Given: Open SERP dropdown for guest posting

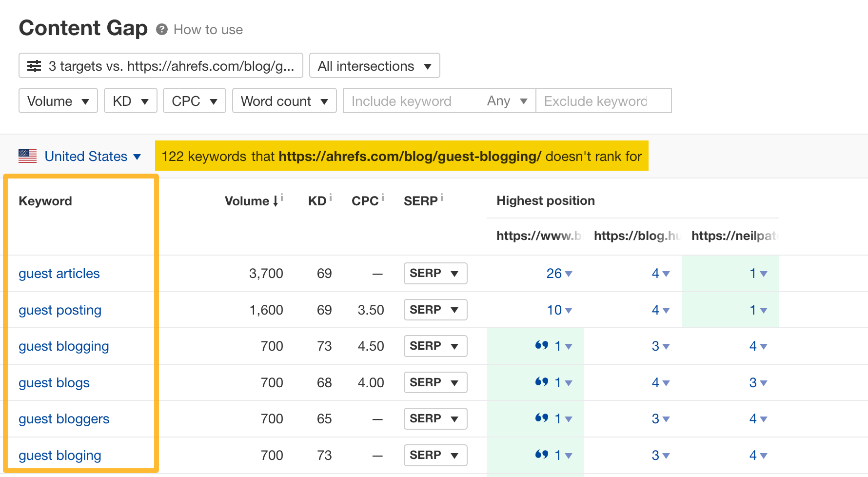Looking at the screenshot, I should (x=435, y=310).
